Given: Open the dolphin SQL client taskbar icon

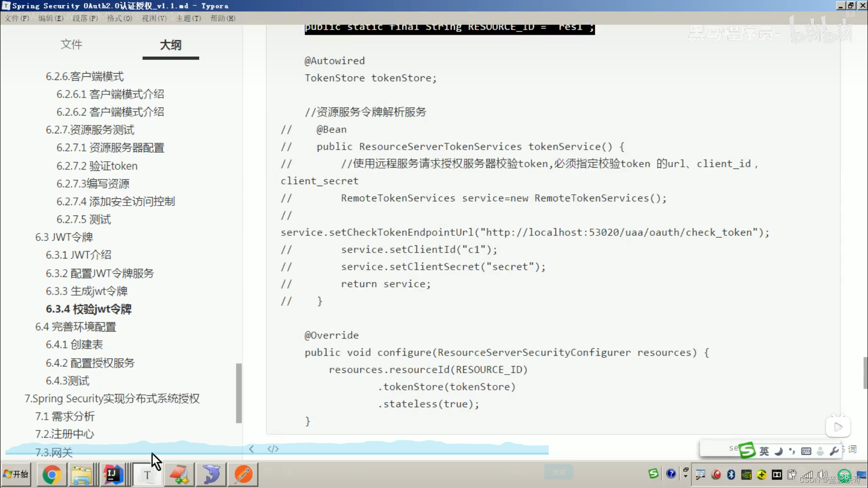Looking at the screenshot, I should pos(211,474).
